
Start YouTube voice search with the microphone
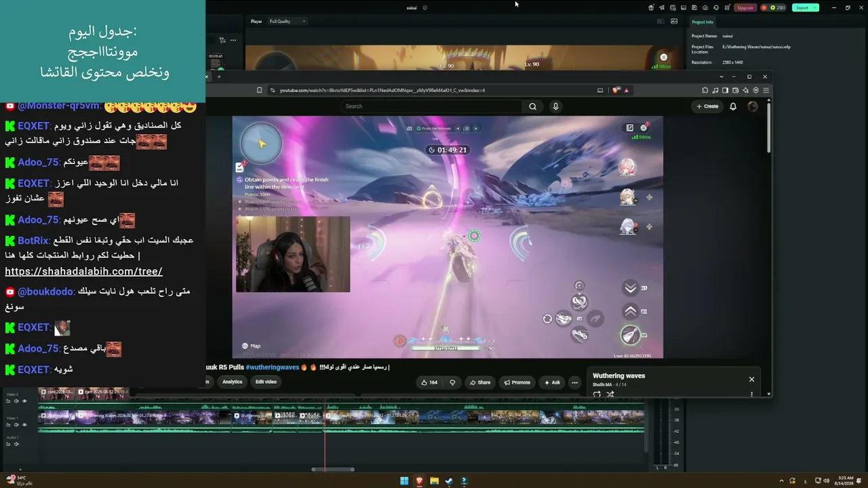(555, 106)
